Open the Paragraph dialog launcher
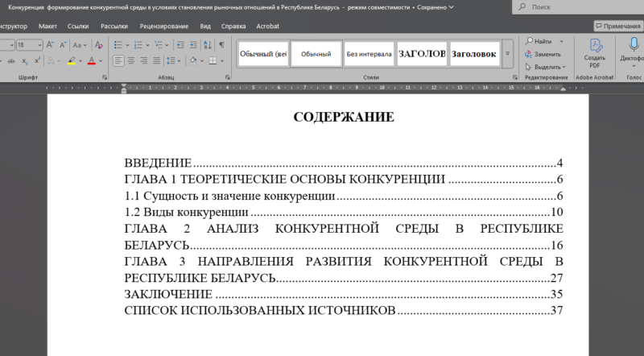The image size is (644, 356). 228,77
